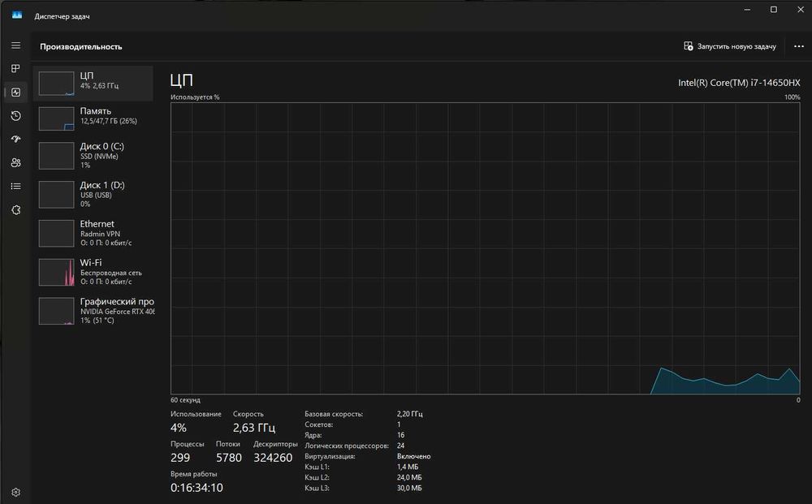Open the Services page puzzle icon
The image size is (812, 504).
coord(16,209)
